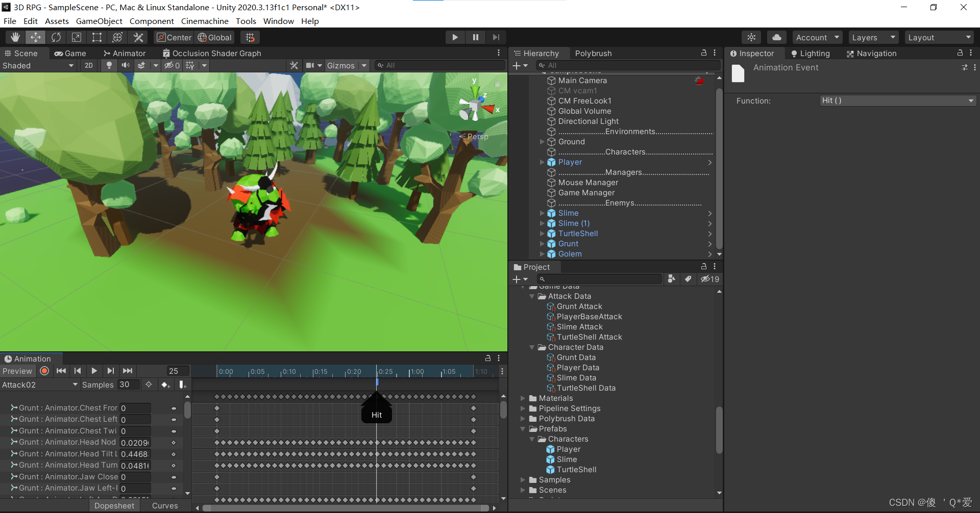Click Samples value field
The image size is (980, 513).
click(129, 384)
